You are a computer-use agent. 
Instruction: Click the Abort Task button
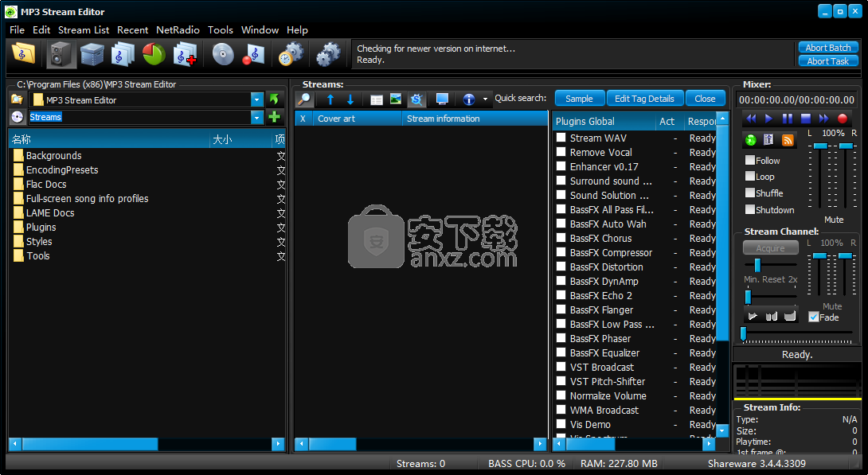tap(828, 60)
